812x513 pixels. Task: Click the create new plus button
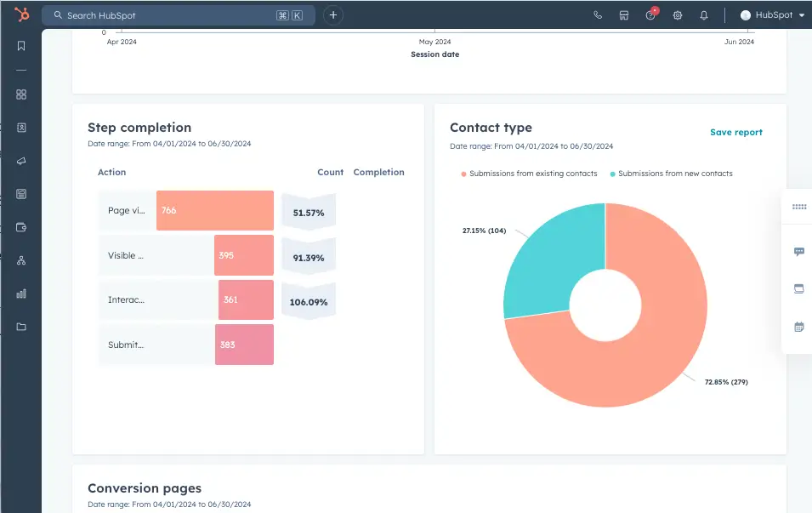click(333, 15)
